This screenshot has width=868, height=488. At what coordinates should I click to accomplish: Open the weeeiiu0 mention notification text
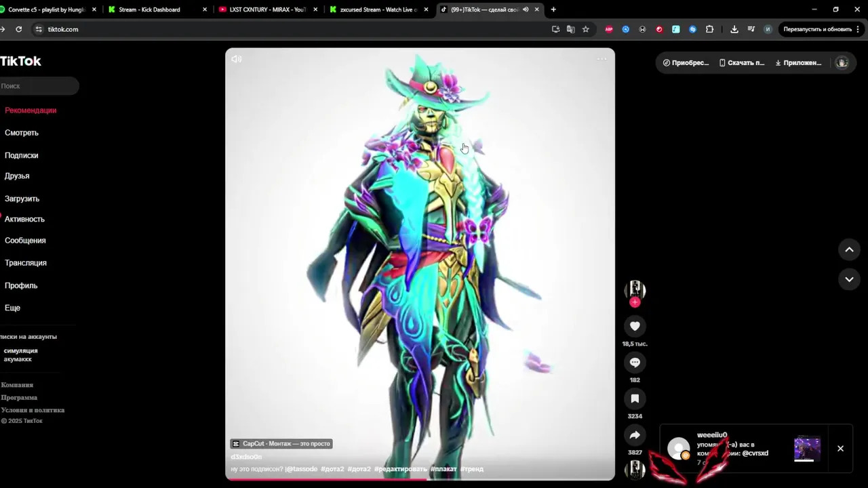pyautogui.click(x=732, y=448)
